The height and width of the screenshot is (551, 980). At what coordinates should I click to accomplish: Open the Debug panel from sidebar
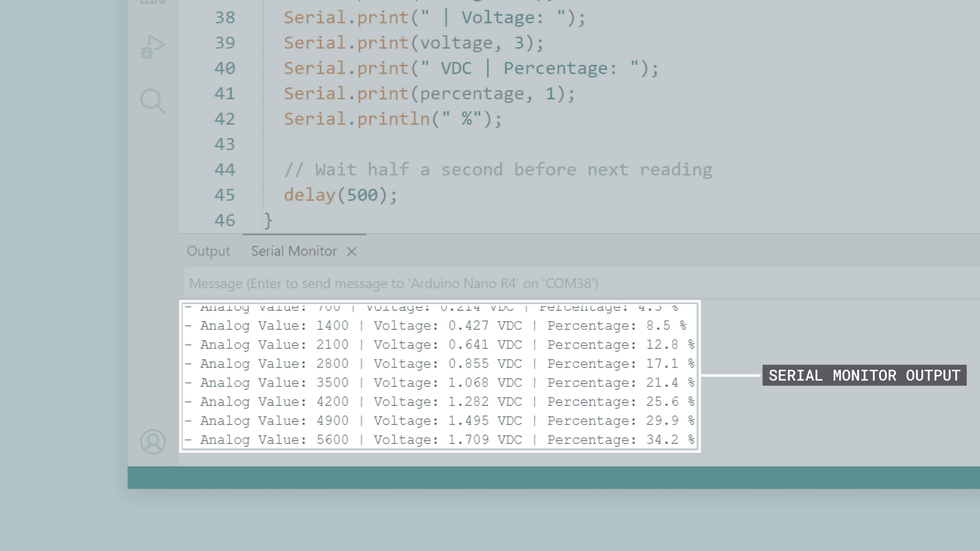point(153,47)
